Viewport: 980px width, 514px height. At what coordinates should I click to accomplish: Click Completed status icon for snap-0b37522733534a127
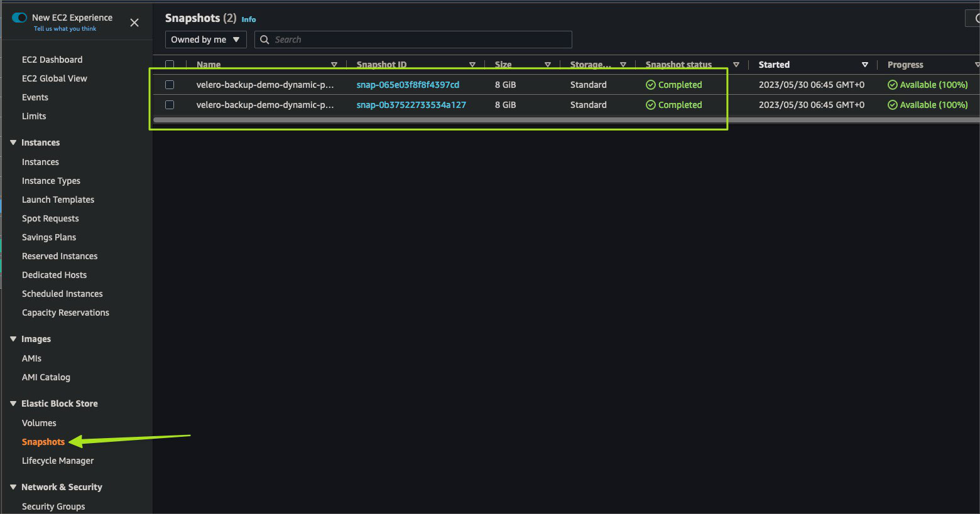[651, 105]
